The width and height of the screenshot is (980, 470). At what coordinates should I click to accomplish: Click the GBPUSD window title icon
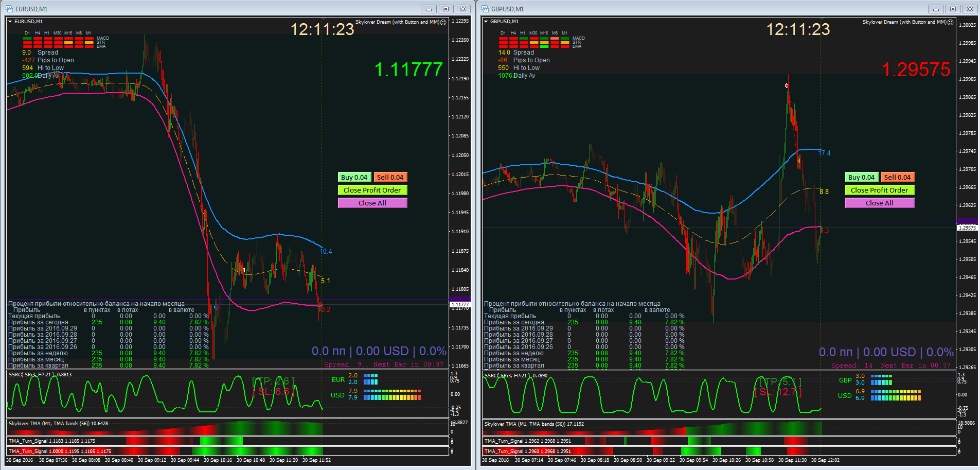click(x=485, y=9)
